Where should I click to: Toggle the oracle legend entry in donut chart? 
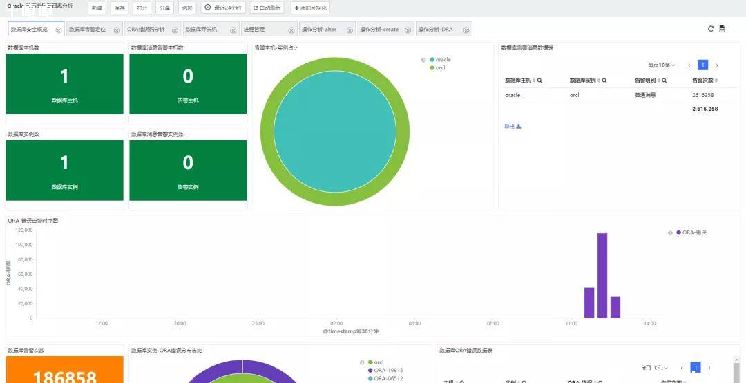pos(440,59)
